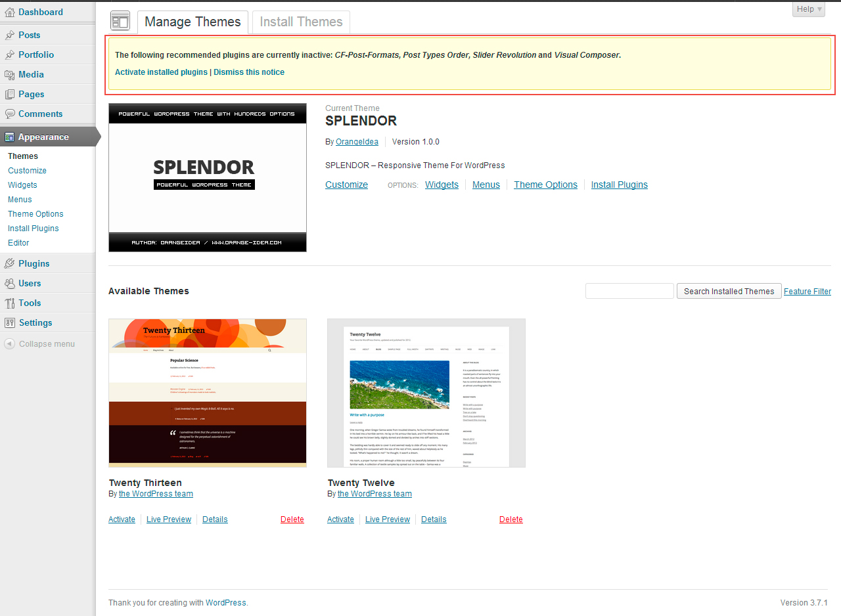Click Dismiss this notice link

click(x=249, y=72)
